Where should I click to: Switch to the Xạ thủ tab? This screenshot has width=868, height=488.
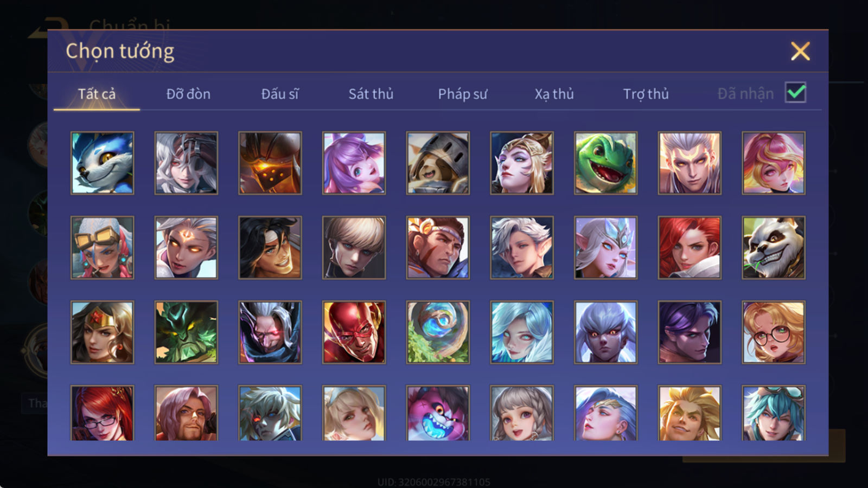click(x=554, y=94)
